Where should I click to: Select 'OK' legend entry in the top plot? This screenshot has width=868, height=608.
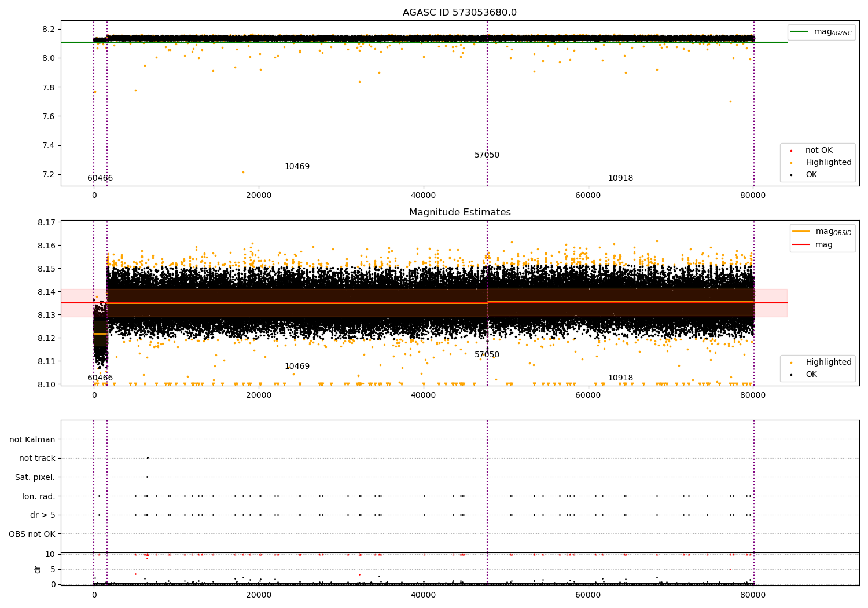pos(811,175)
